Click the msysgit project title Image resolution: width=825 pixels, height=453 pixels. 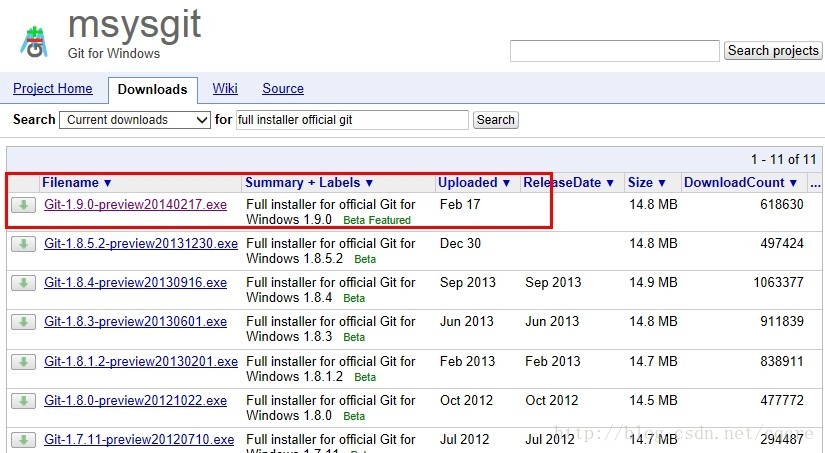click(135, 25)
